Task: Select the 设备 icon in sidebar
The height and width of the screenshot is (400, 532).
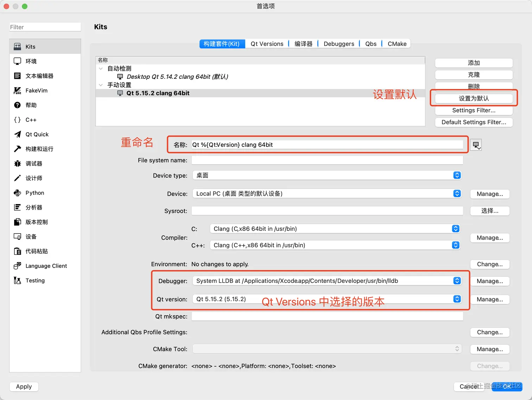Action: point(17,236)
